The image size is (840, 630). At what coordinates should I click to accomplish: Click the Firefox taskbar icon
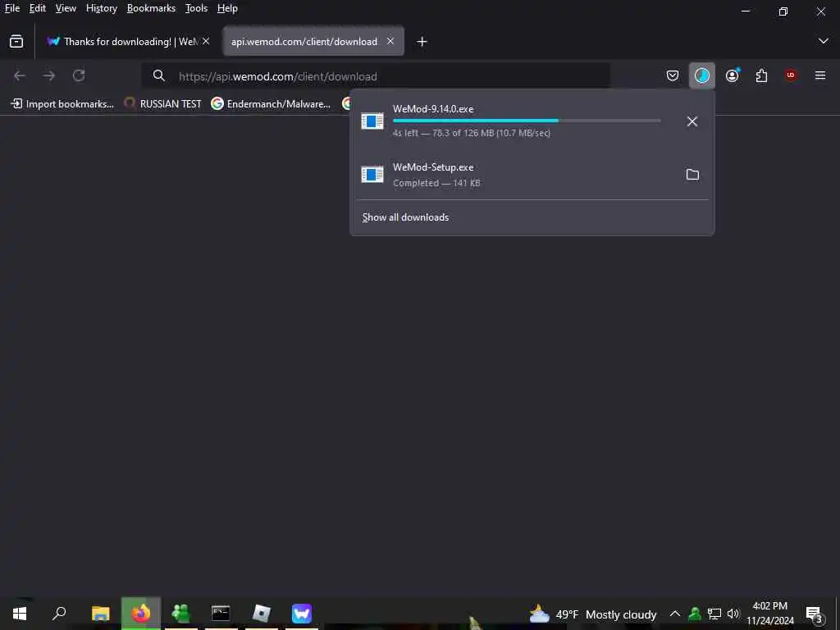coord(141,613)
